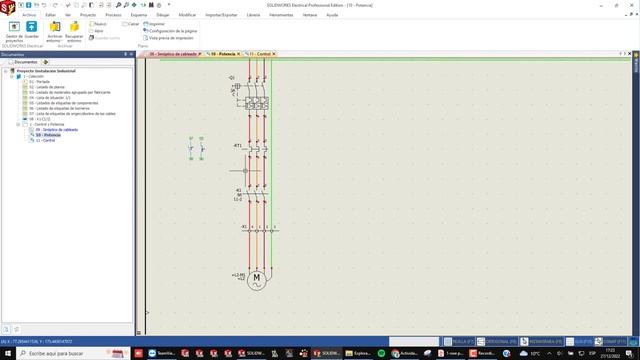Switch to the 11 - Control document tab

click(x=260, y=54)
